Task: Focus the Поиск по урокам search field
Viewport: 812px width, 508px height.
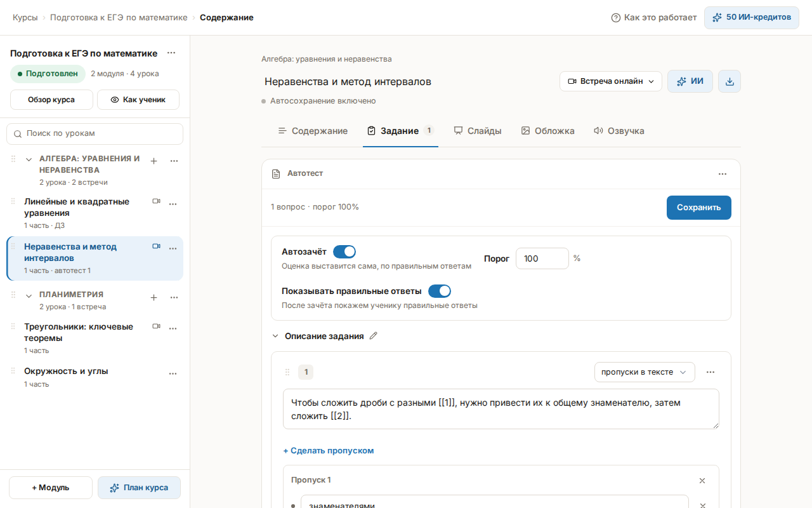Action: (x=95, y=134)
